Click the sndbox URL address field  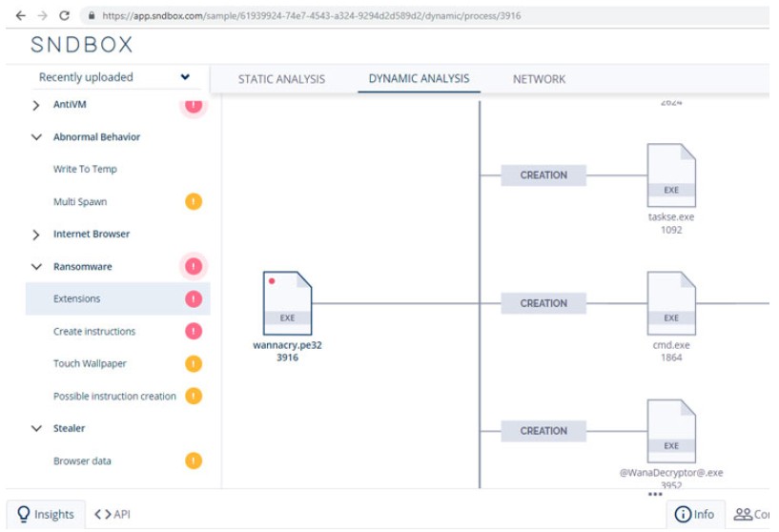click(312, 16)
